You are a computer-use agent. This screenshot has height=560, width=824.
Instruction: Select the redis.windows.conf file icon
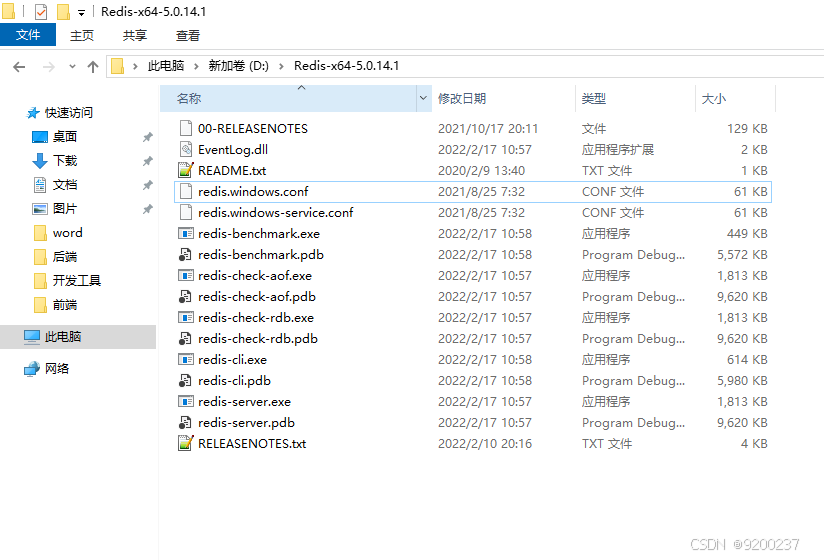coord(186,191)
